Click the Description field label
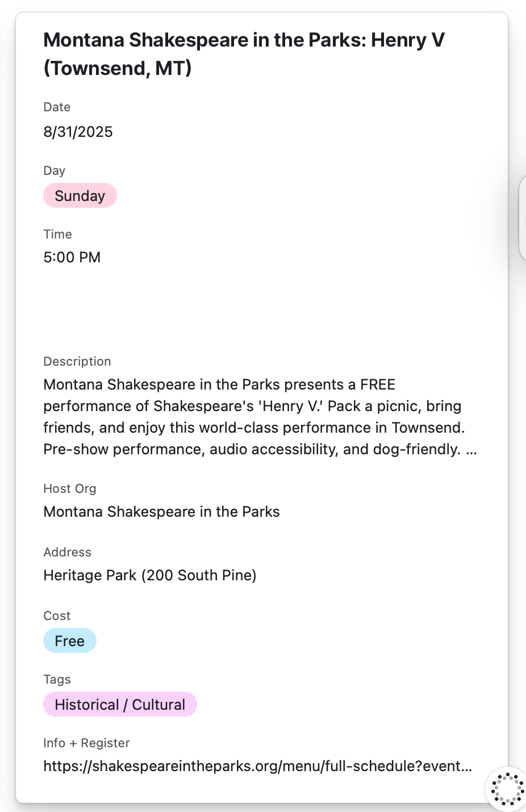 click(77, 361)
